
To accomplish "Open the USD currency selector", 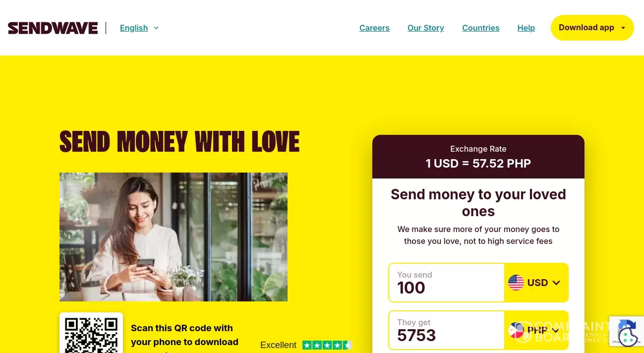I will pyautogui.click(x=536, y=283).
